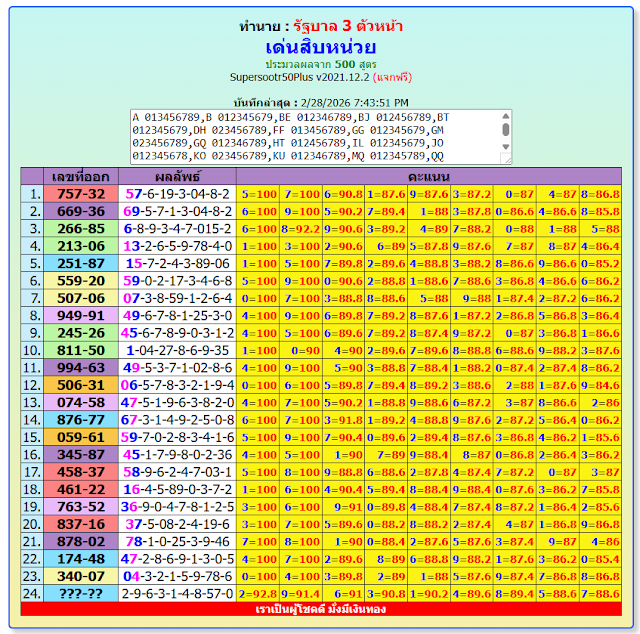Select drawn number 876-77 in row 14
The image size is (640, 634).
(81, 420)
